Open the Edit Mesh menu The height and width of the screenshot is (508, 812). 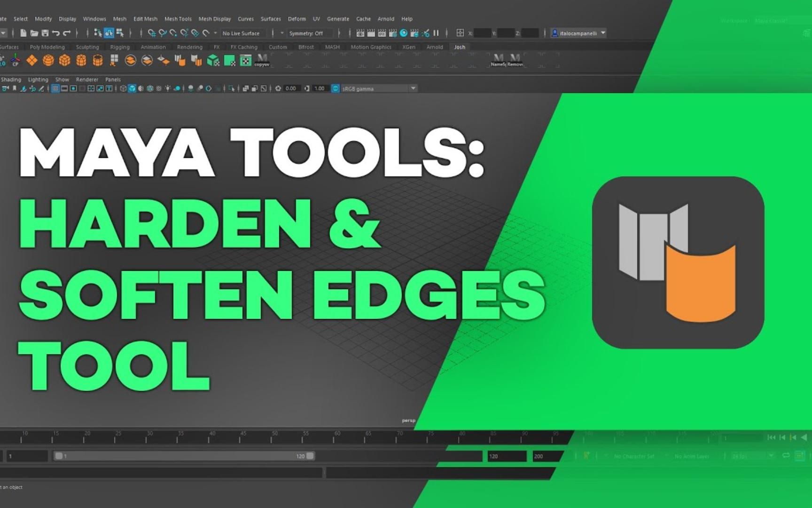point(145,19)
